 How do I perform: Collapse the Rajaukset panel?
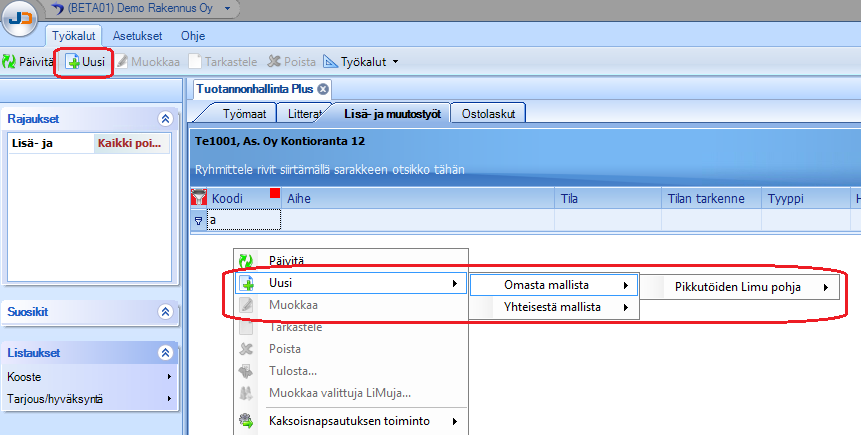(165, 119)
